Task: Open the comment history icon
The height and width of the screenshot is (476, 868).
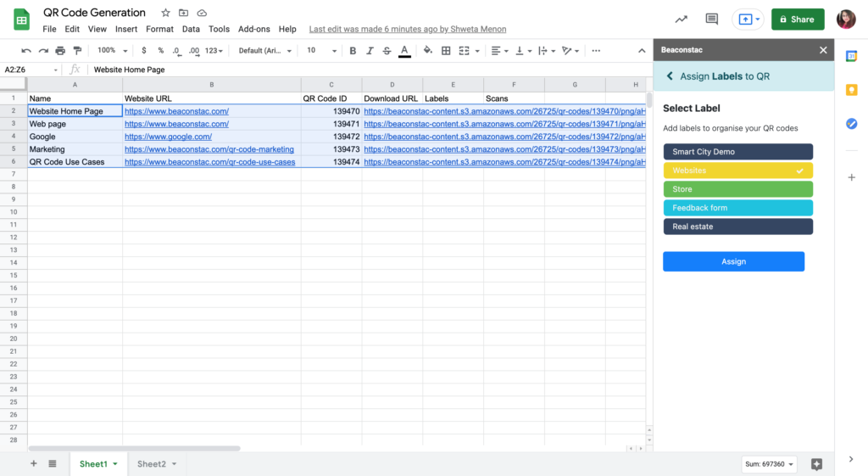Action: coord(712,20)
